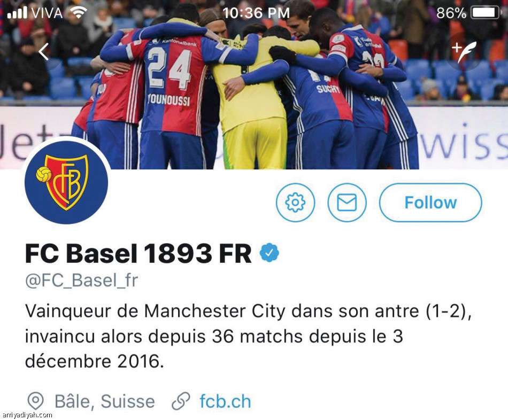Send a direct message envelope icon
This screenshot has width=508, height=420.
pyautogui.click(x=347, y=203)
